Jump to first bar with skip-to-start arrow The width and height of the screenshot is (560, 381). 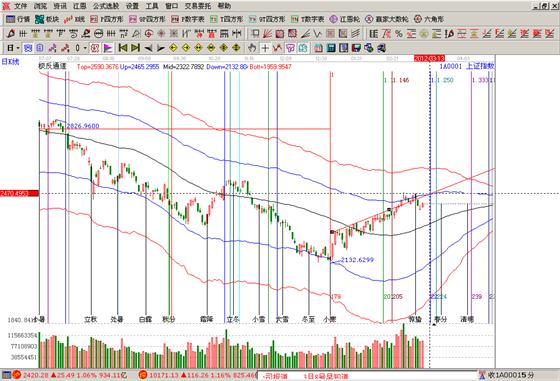point(123,47)
